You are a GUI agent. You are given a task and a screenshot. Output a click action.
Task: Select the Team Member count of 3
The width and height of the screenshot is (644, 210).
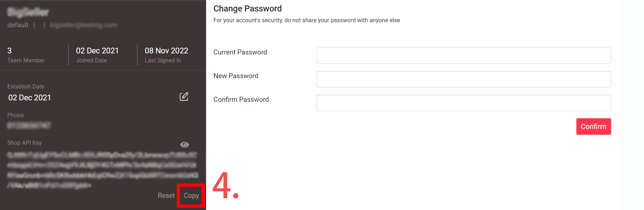(10, 51)
